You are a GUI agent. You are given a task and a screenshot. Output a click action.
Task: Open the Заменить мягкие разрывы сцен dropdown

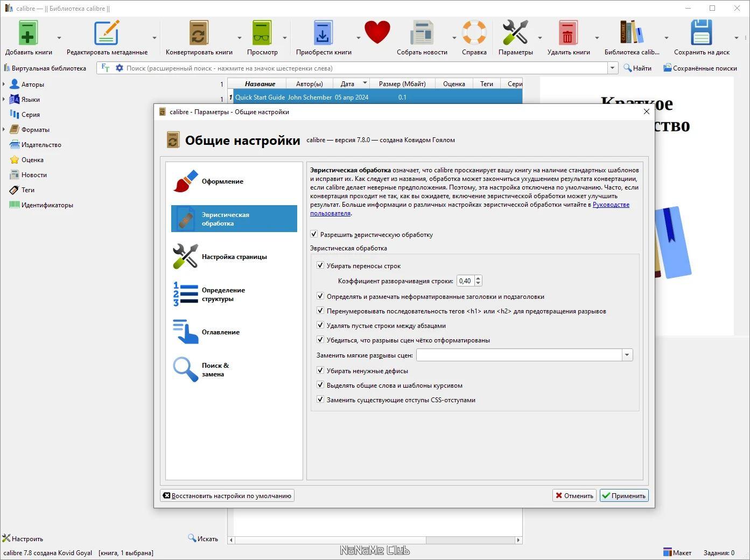coord(627,355)
